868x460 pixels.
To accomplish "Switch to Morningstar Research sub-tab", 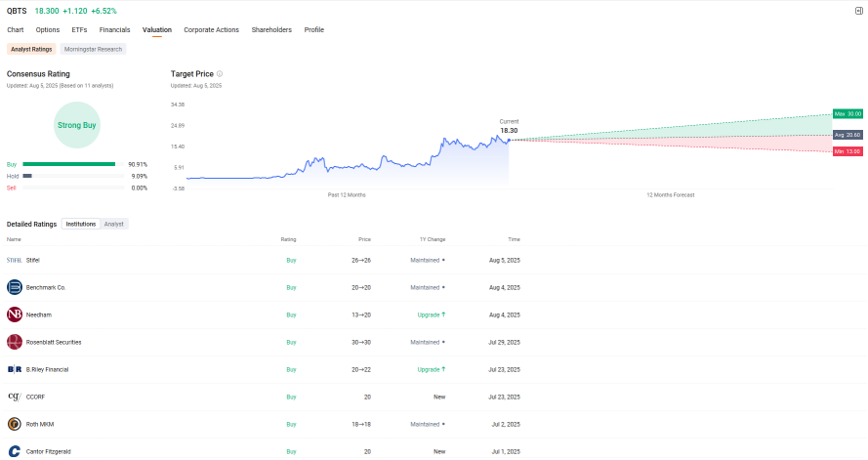I will [93, 49].
